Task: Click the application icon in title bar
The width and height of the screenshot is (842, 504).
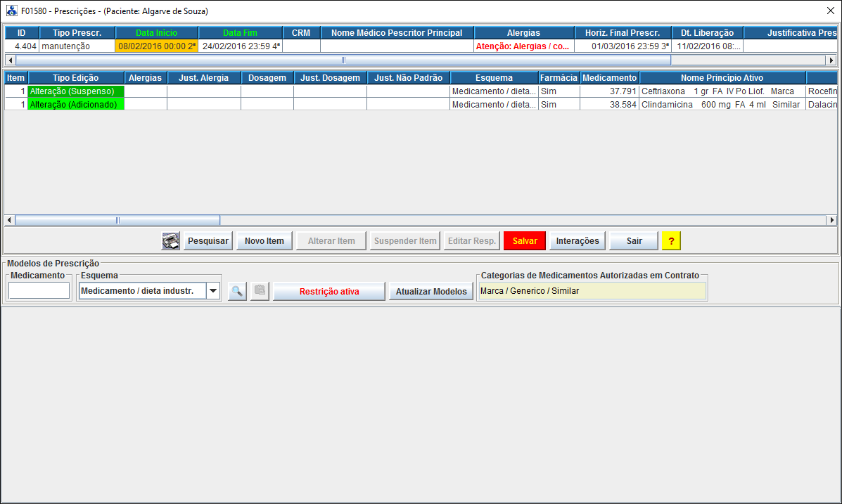Action: coord(11,11)
